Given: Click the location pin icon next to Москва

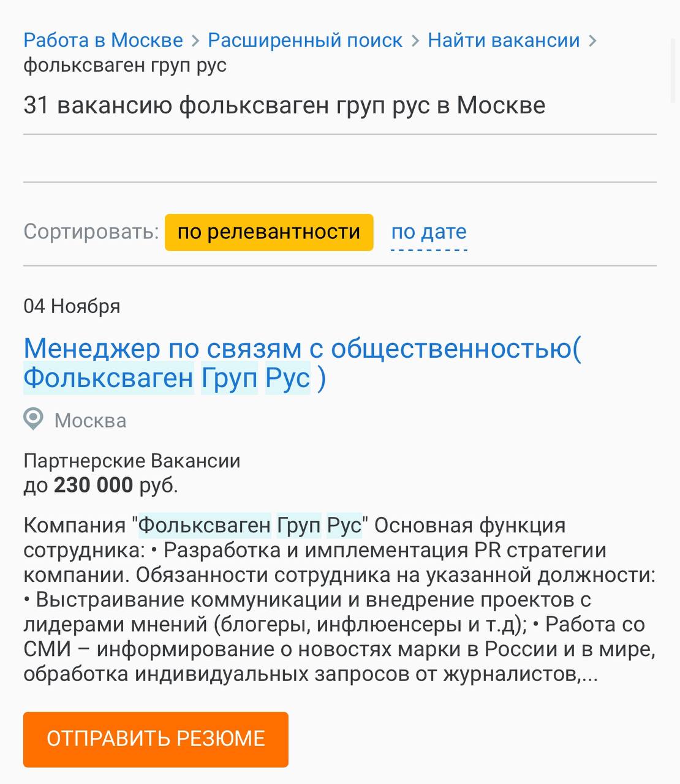Looking at the screenshot, I should coord(32,420).
